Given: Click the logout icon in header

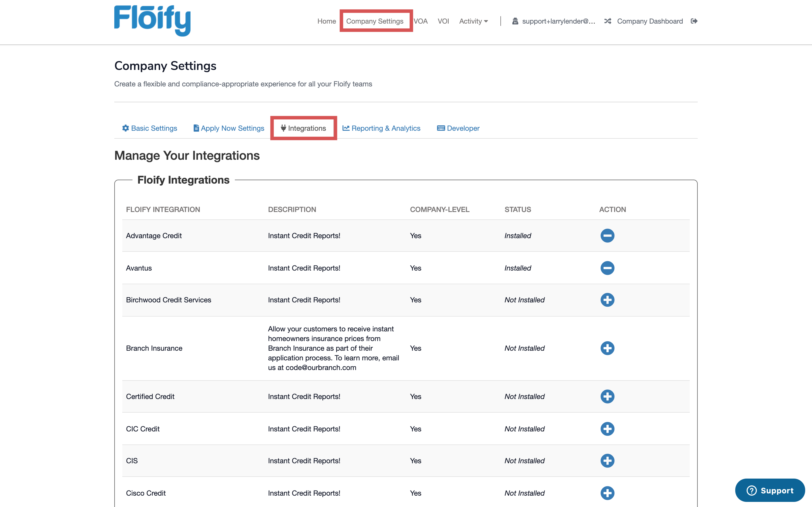Looking at the screenshot, I should pyautogui.click(x=694, y=21).
